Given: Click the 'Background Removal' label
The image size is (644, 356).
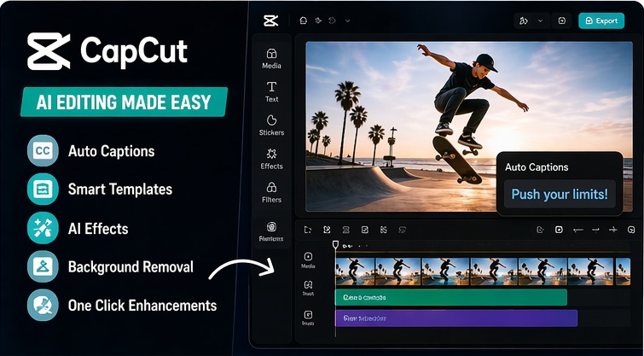Looking at the screenshot, I should pos(131,267).
